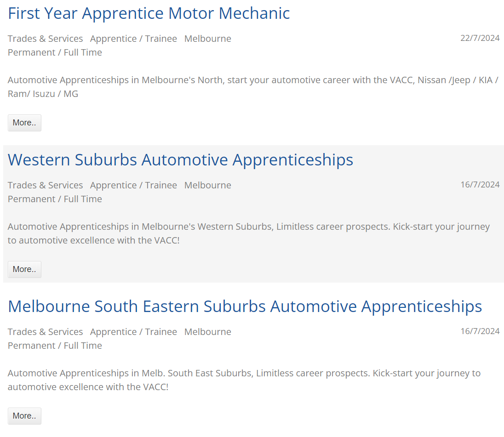Select Apprentice / Trainee in South Eastern Suburbs listing

pyautogui.click(x=133, y=332)
